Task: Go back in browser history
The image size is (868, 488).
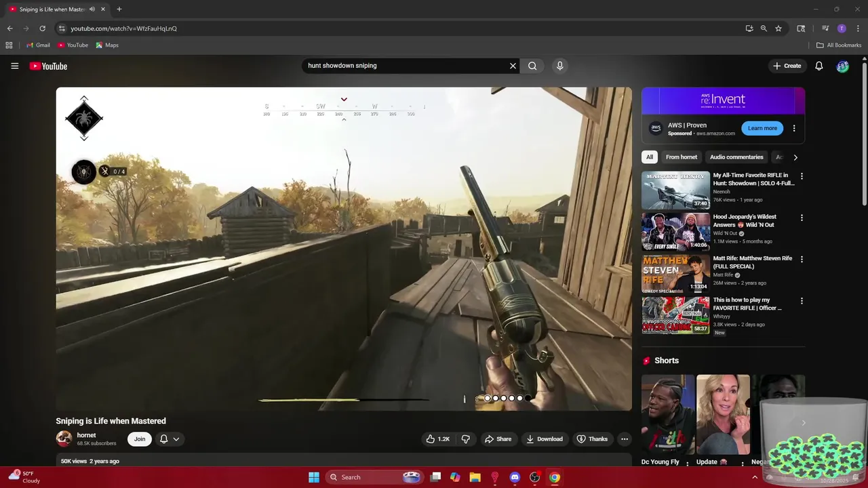Action: [9, 28]
